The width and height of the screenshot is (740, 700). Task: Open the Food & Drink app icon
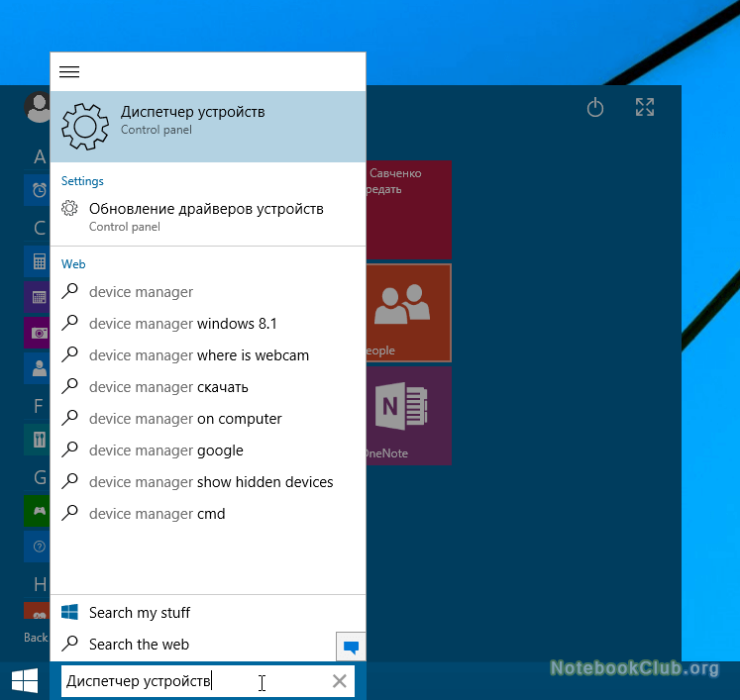(38, 440)
